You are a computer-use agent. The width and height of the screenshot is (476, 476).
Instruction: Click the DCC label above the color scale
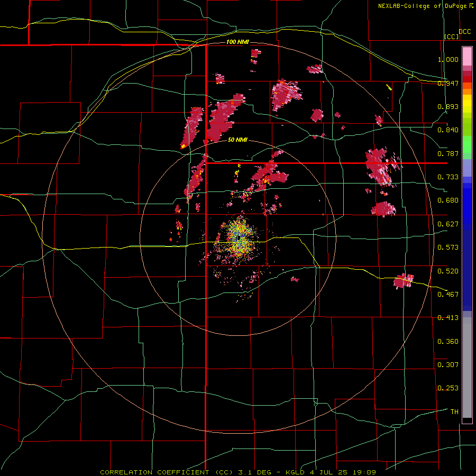click(x=464, y=32)
